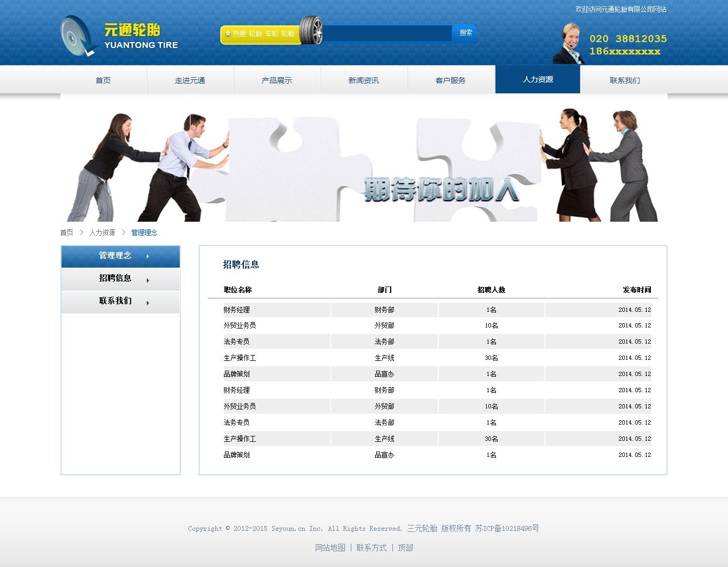Image resolution: width=728 pixels, height=567 pixels.
Task: Click the 职位名称 column header
Action: (237, 290)
